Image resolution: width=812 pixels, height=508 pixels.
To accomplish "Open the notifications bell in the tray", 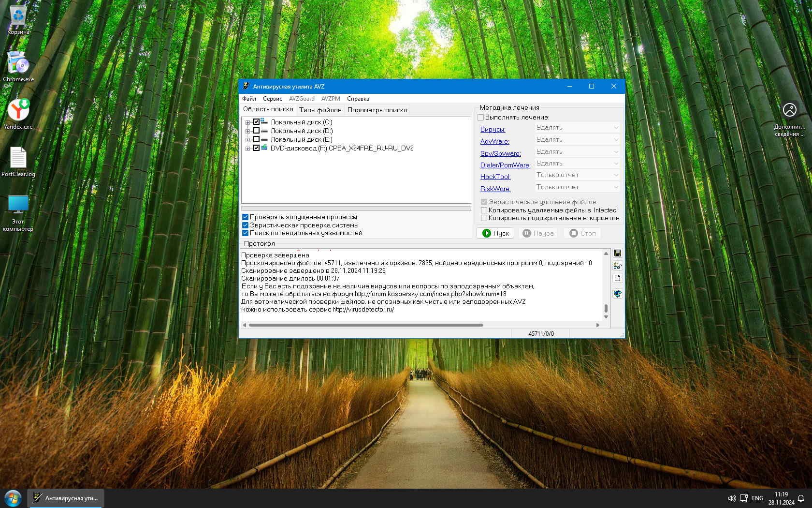I will [801, 498].
